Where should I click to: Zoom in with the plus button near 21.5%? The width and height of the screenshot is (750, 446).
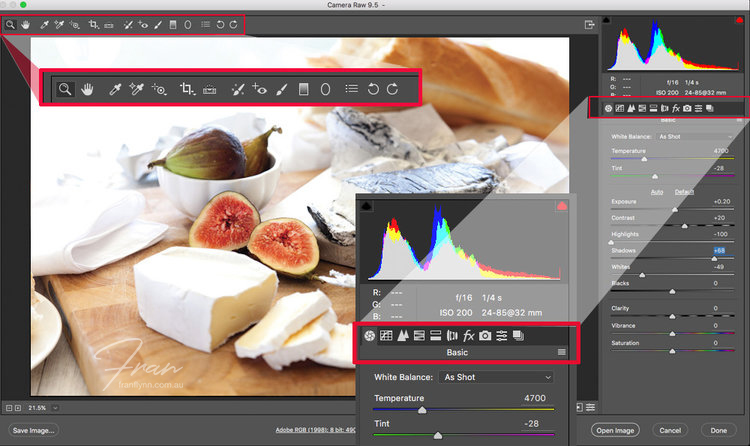point(18,408)
